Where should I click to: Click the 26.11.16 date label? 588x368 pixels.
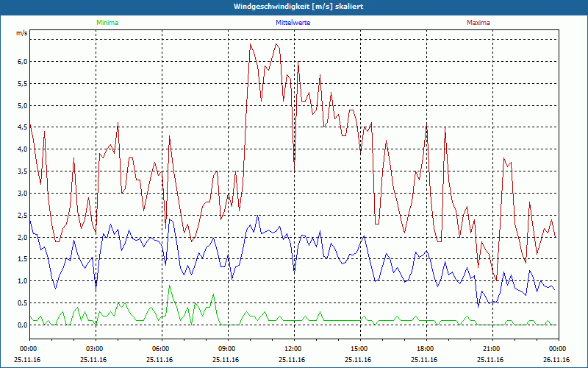tap(556, 360)
